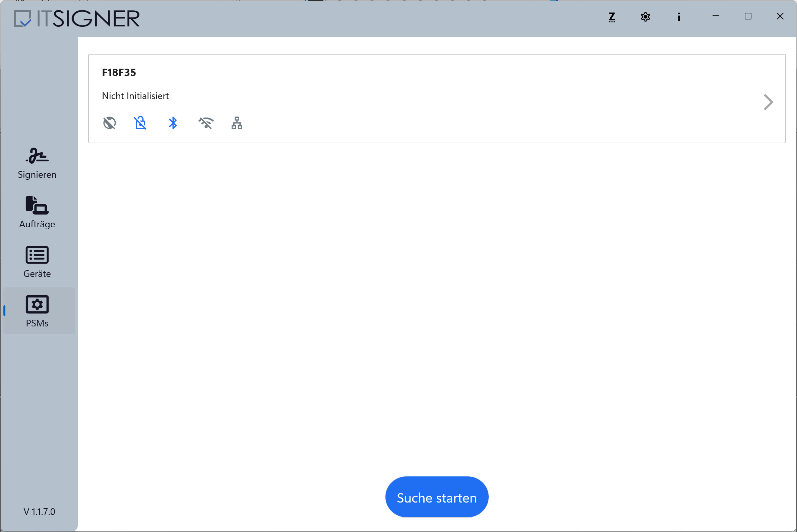
Task: Click the crossed-out globe status icon
Action: click(109, 123)
